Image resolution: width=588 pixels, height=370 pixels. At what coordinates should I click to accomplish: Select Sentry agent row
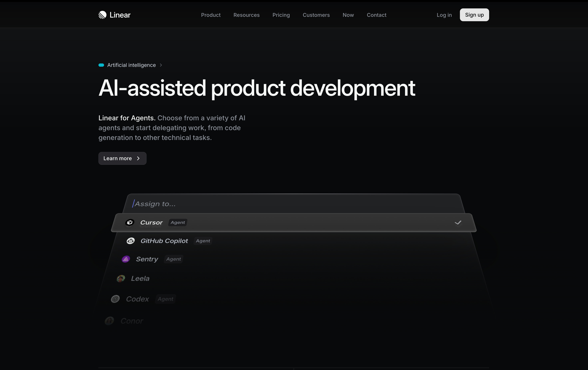(x=147, y=259)
